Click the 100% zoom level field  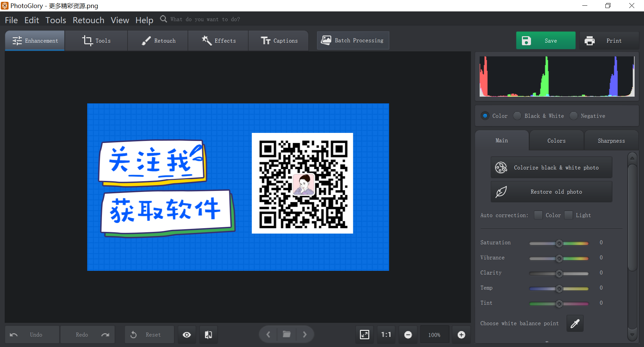434,335
